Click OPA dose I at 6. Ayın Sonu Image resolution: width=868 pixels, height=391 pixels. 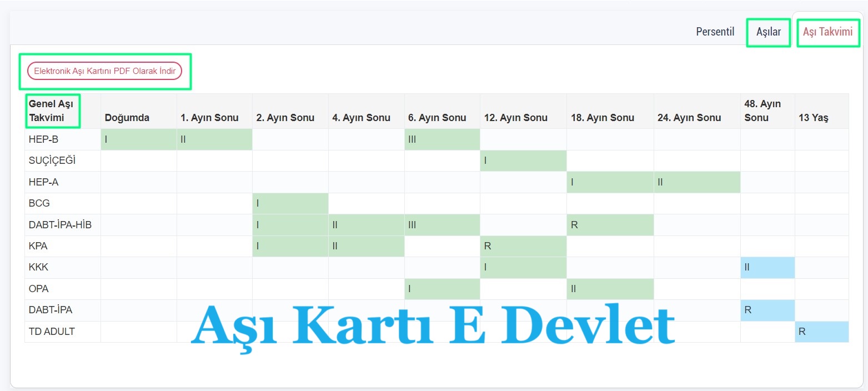(442, 288)
